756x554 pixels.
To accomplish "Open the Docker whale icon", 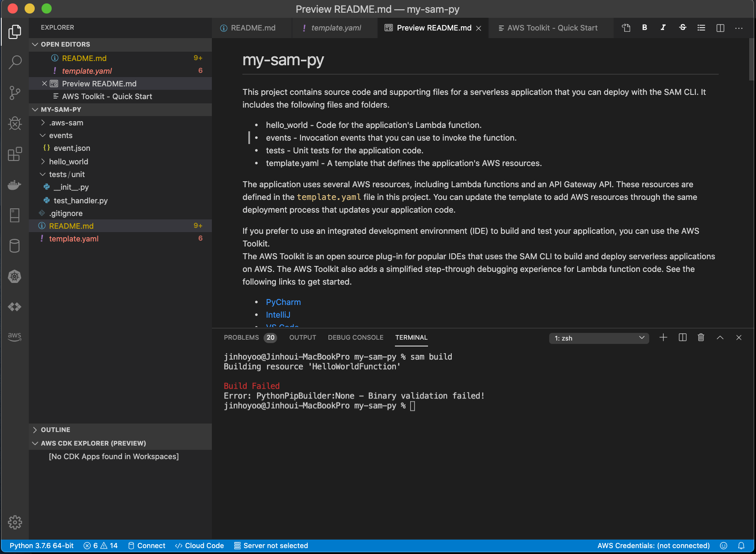I will (15, 185).
